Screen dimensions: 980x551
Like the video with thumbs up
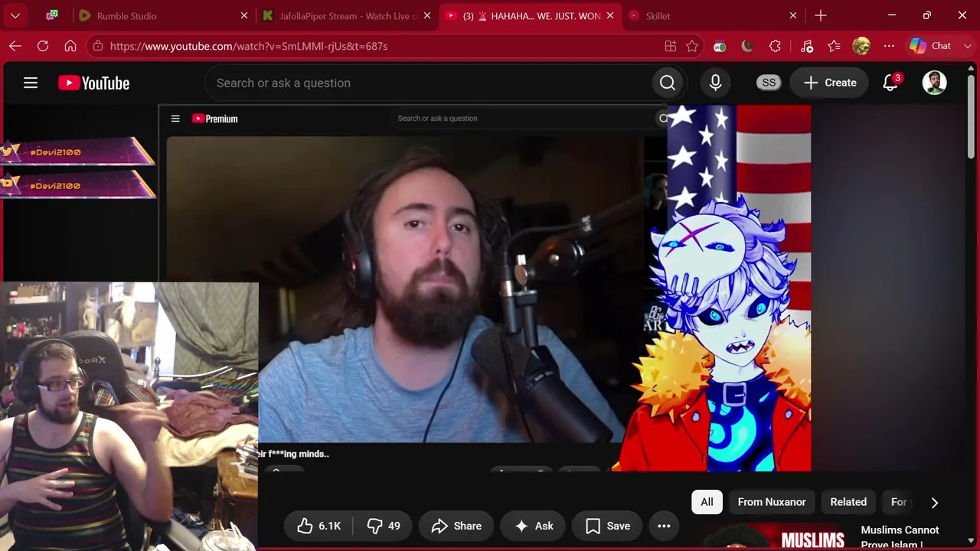point(320,526)
